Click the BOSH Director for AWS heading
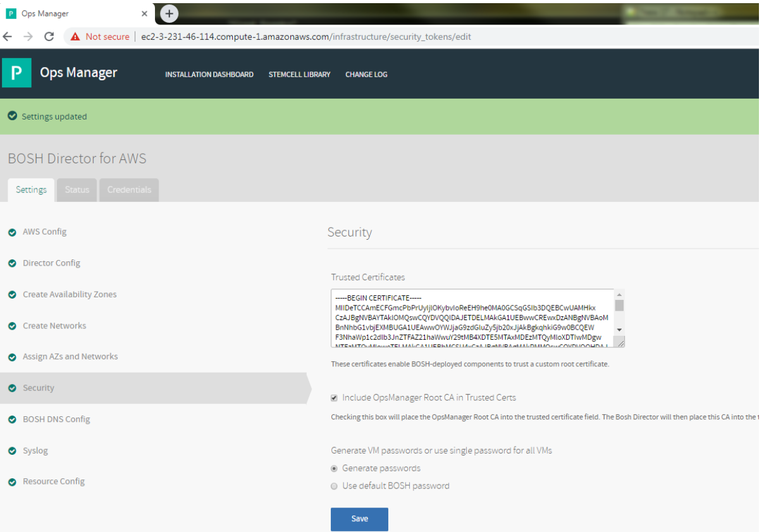 pos(77,158)
